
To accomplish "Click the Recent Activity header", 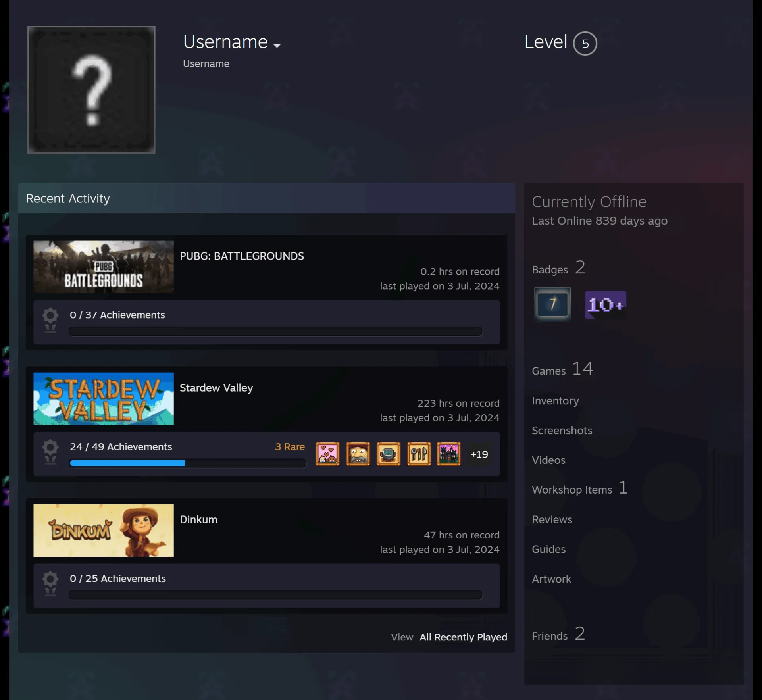I will click(x=267, y=198).
